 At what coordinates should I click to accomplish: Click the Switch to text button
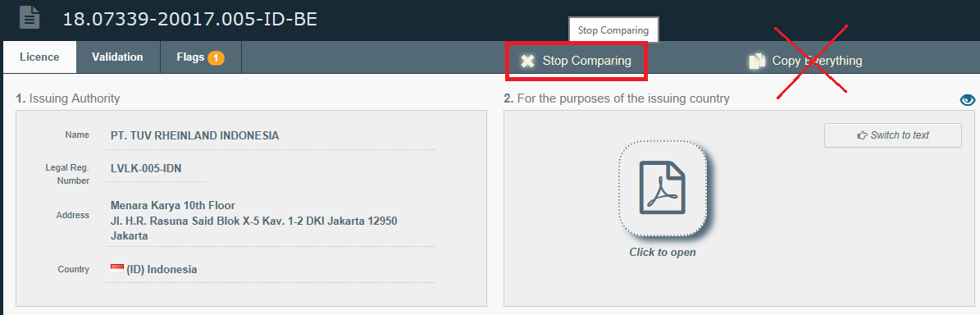click(x=892, y=135)
